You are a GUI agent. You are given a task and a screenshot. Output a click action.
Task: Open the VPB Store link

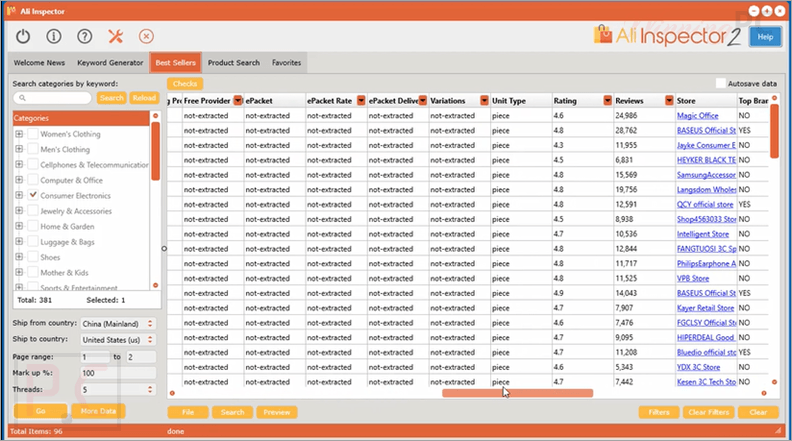click(692, 278)
